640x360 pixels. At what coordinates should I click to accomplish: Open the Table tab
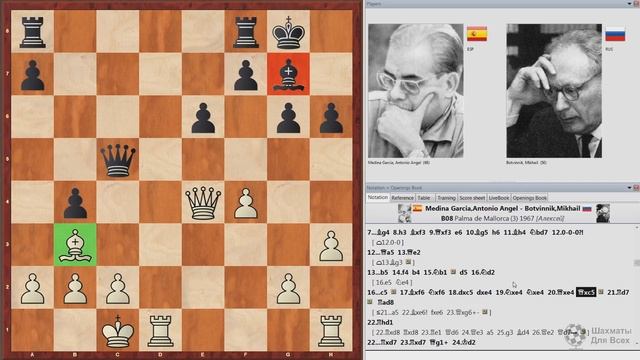click(x=424, y=198)
